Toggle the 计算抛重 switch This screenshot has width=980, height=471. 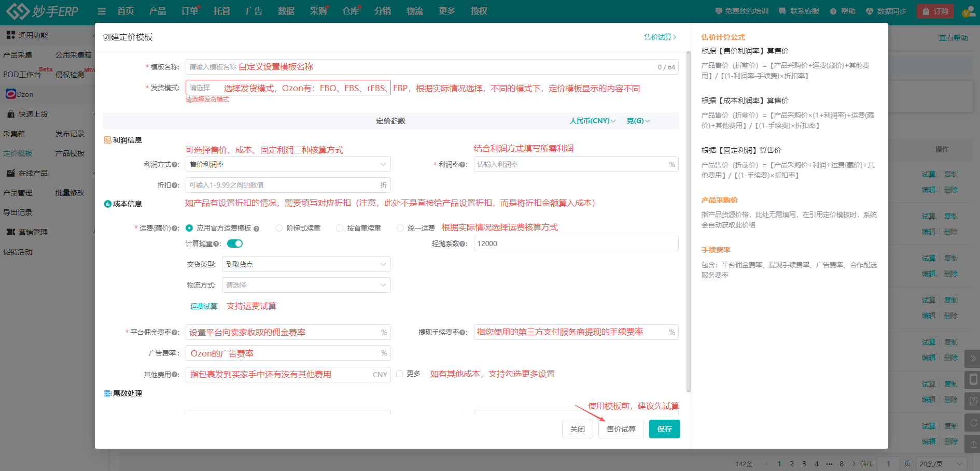click(x=234, y=243)
